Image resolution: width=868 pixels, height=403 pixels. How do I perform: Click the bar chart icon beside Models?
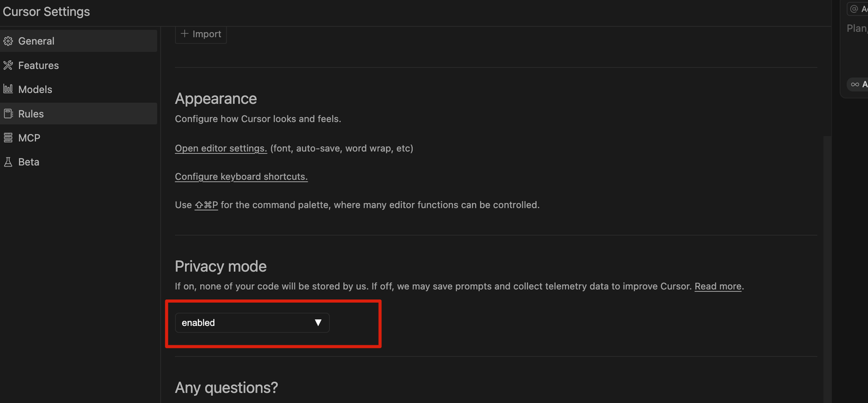point(8,89)
